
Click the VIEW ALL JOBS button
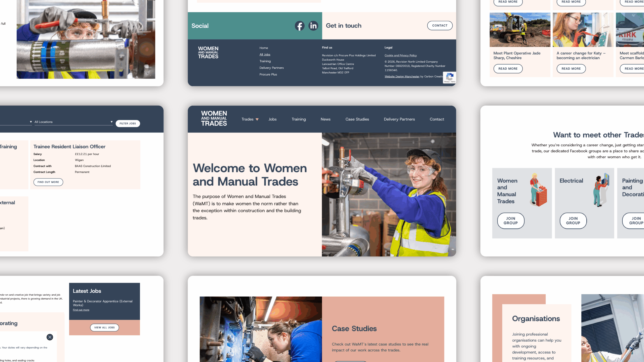104,328
